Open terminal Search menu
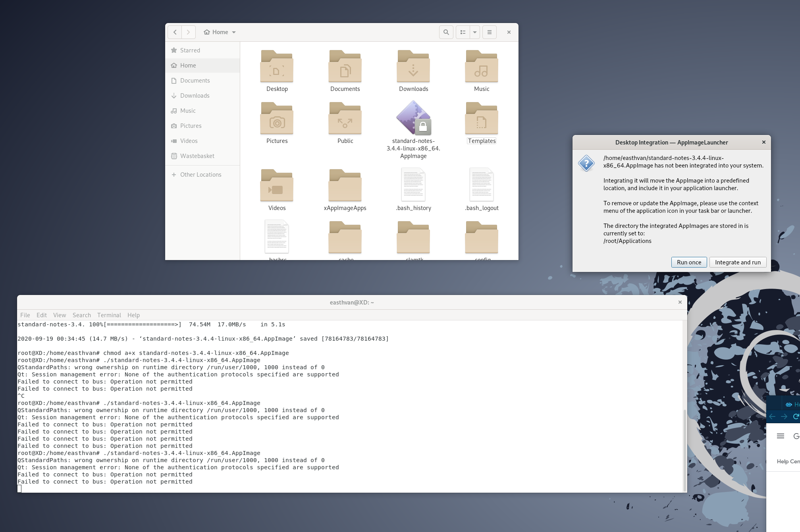The height and width of the screenshot is (532, 800). coord(82,315)
